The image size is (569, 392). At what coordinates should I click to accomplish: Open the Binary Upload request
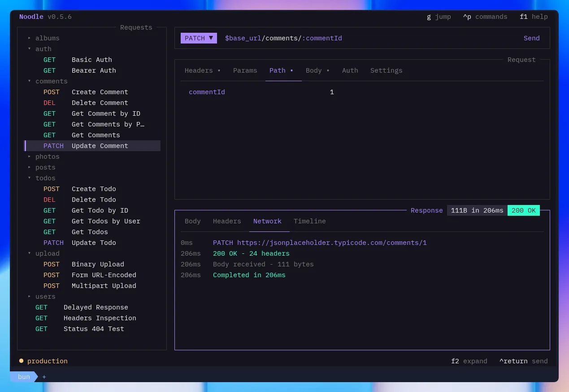pyautogui.click(x=92, y=264)
